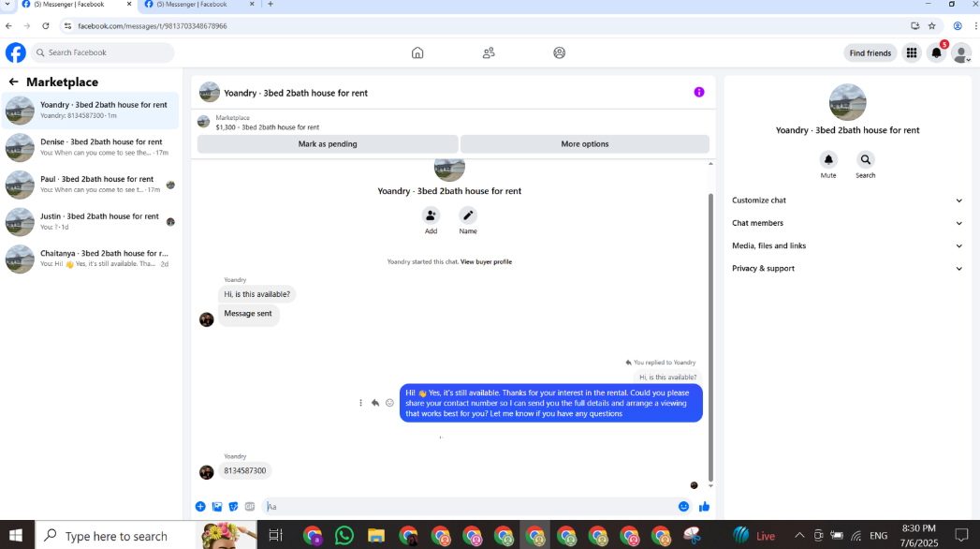Show hidden system tray icons chevron
This screenshot has height=549, width=980.
coord(799,535)
